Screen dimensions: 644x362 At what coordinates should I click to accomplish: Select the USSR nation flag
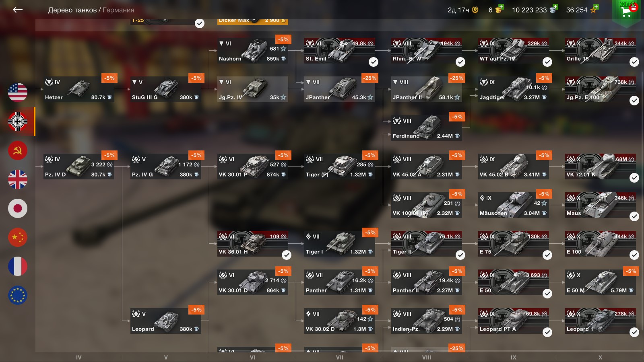(18, 150)
